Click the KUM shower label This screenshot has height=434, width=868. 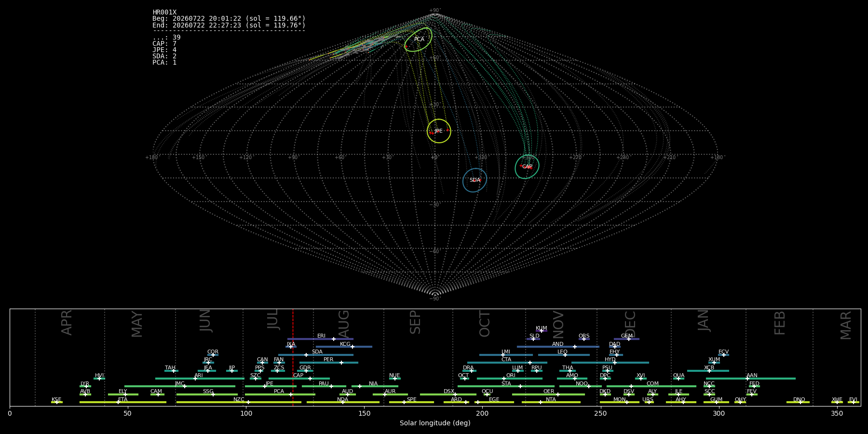point(541,328)
